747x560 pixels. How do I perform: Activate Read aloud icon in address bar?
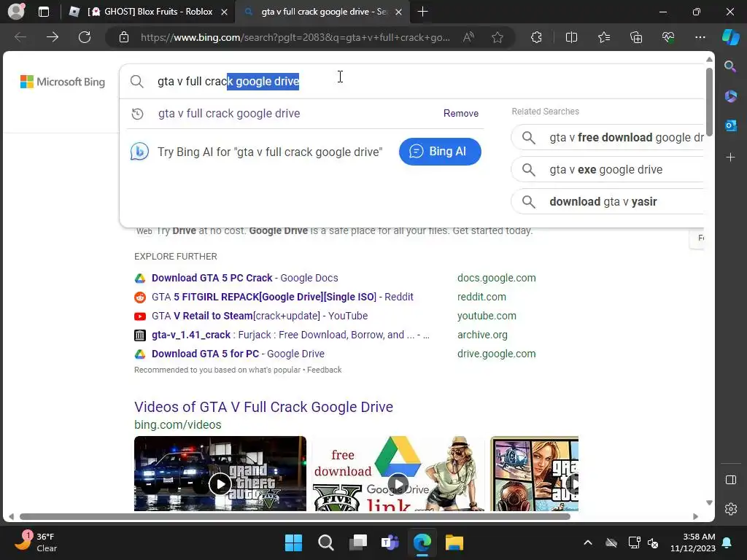pyautogui.click(x=469, y=37)
